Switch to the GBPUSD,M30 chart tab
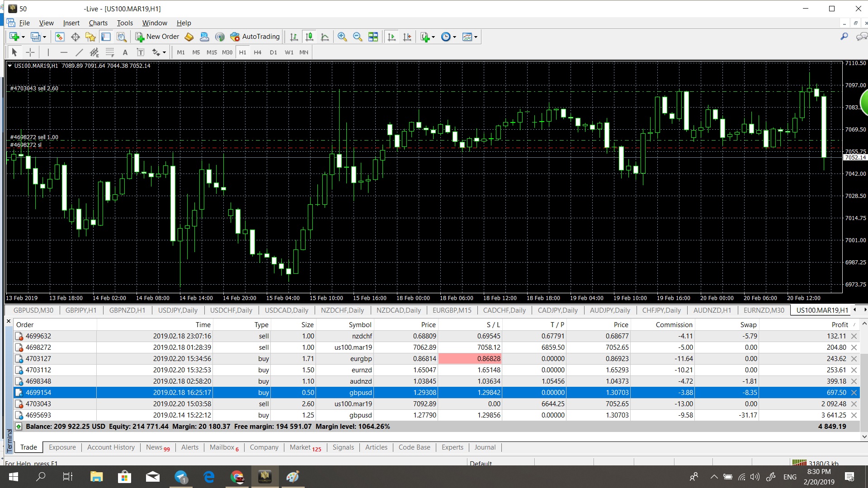 tap(33, 310)
